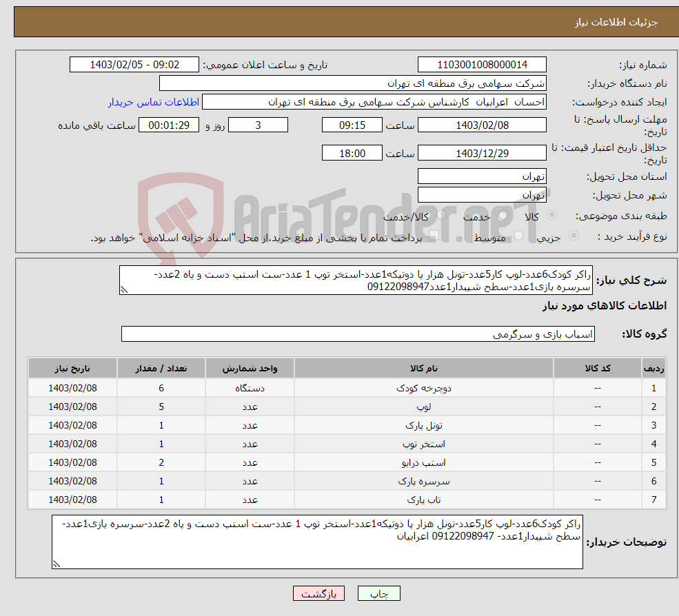This screenshot has height=616, width=679.
Task: Click the توضیحات خریدار text area
Action: (317, 542)
